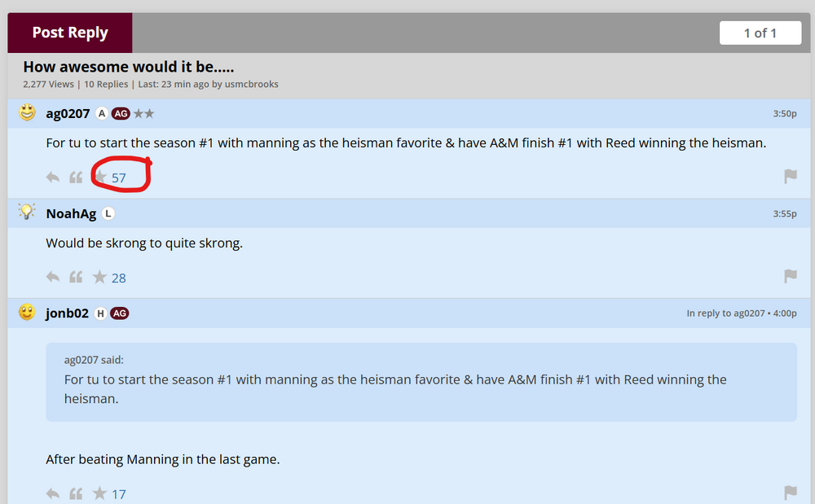Image resolution: width=815 pixels, height=504 pixels.
Task: Reply to NoahAg's post using arrow icon
Action: (53, 278)
